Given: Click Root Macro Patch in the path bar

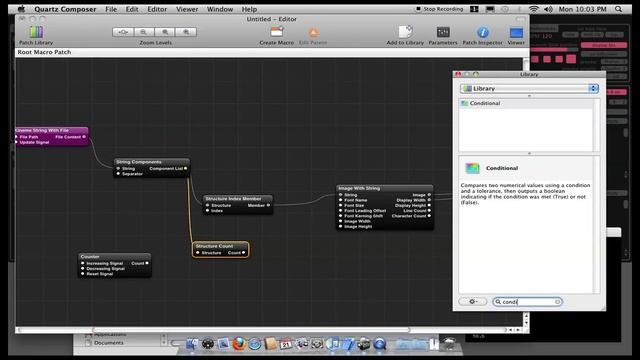Looking at the screenshot, I should 44,52.
